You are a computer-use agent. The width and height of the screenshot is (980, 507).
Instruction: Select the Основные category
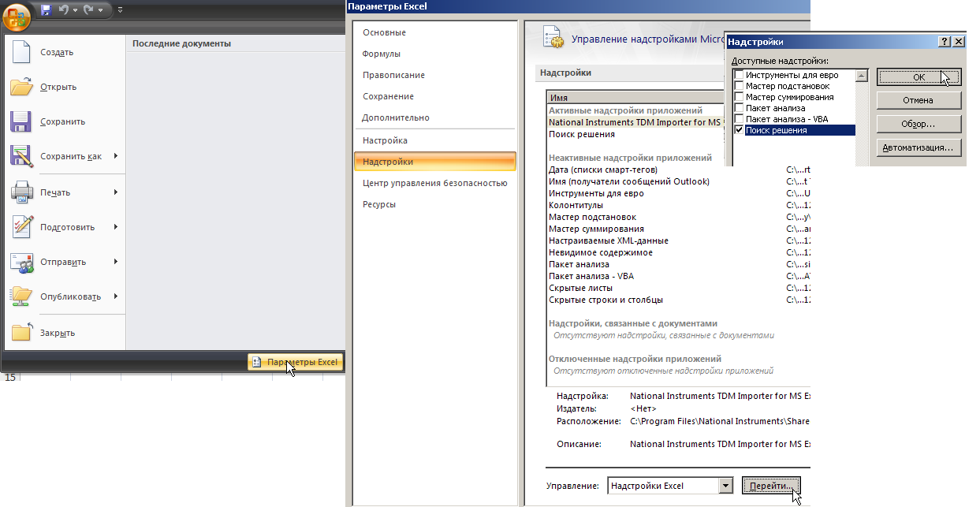tap(384, 32)
